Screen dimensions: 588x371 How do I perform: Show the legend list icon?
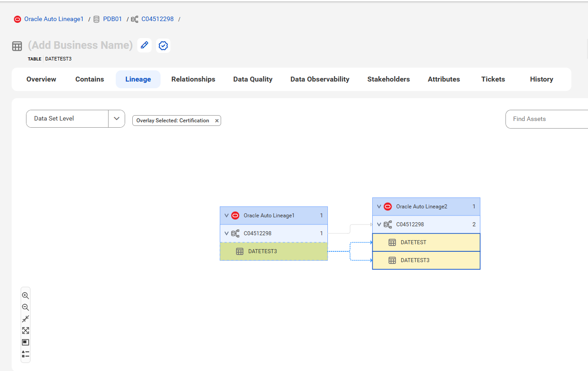pos(26,354)
